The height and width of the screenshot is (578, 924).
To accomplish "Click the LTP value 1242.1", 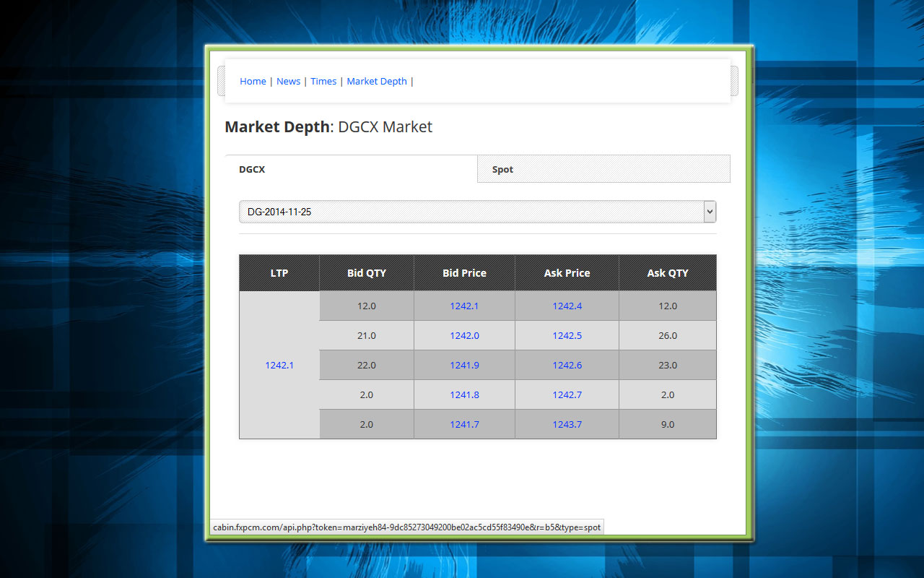I will click(279, 366).
